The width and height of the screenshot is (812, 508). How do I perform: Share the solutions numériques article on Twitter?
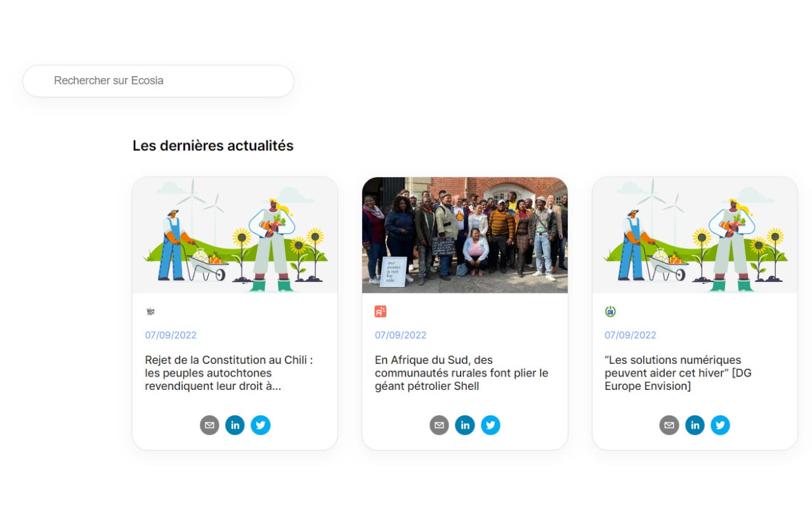(720, 425)
